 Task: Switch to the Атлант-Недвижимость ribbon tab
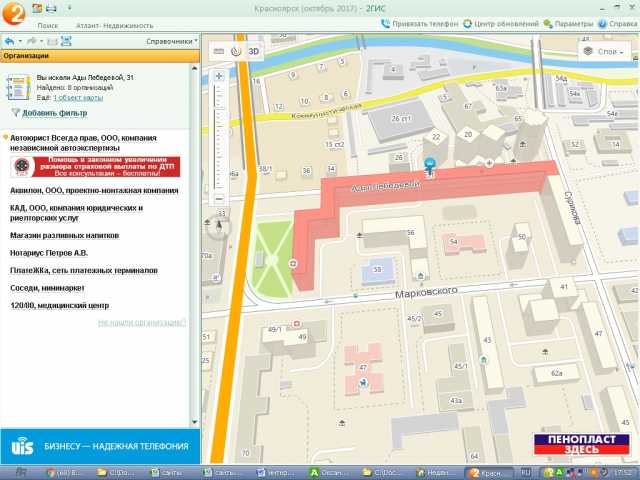tap(115, 25)
